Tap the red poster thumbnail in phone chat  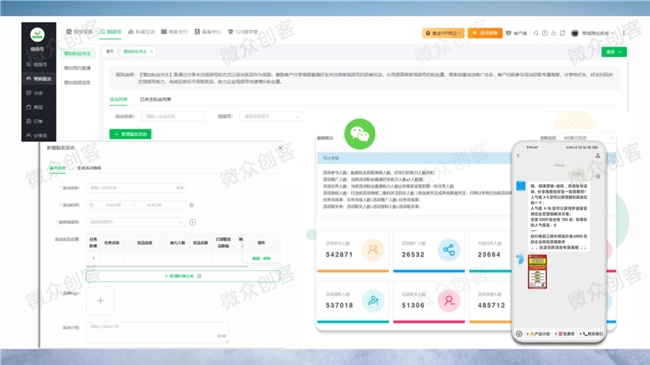537,272
